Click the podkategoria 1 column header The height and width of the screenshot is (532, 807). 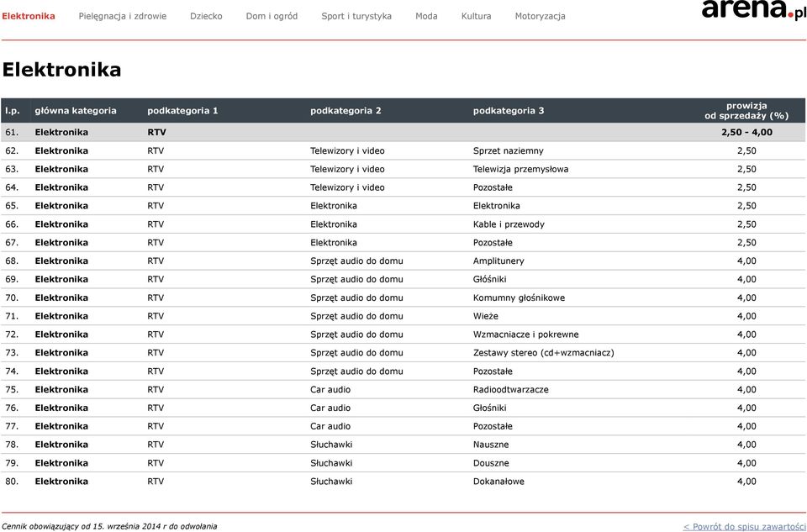(182, 111)
